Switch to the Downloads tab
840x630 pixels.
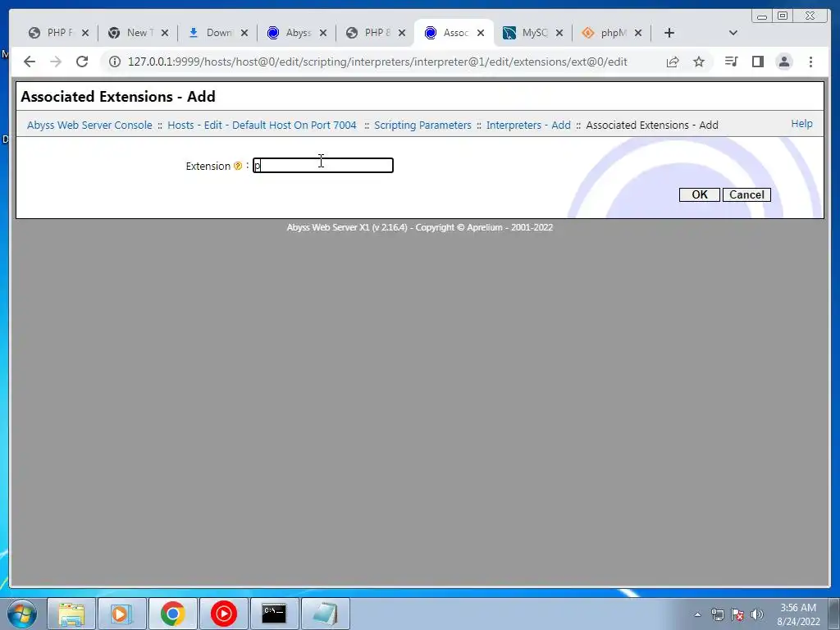click(209, 33)
